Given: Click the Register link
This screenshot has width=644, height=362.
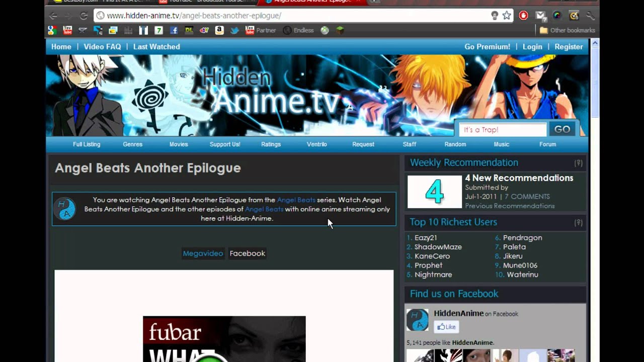Looking at the screenshot, I should click(569, 47).
